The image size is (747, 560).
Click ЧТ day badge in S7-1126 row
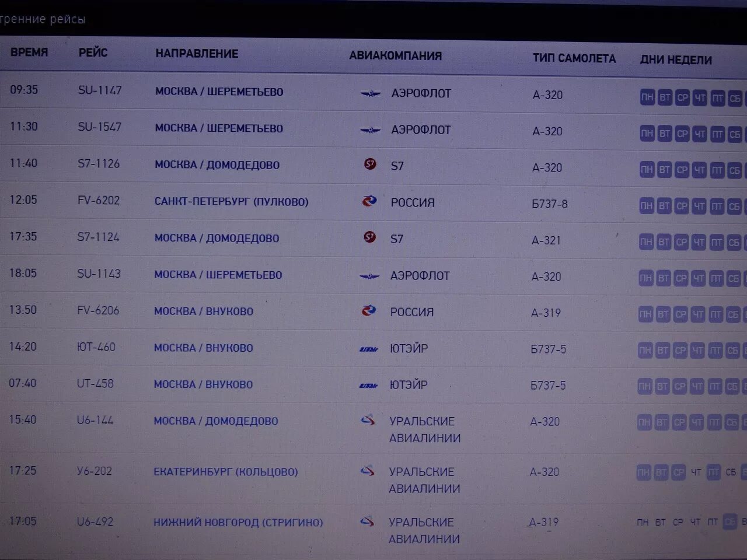pyautogui.click(x=699, y=170)
